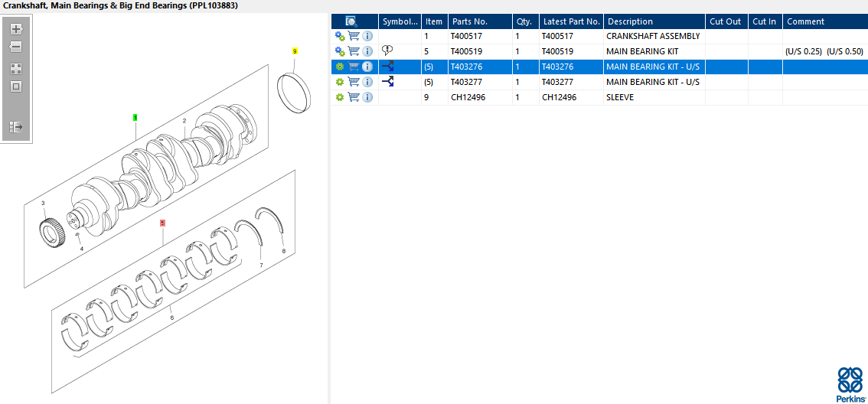Sort by Qty. column header

click(x=525, y=21)
